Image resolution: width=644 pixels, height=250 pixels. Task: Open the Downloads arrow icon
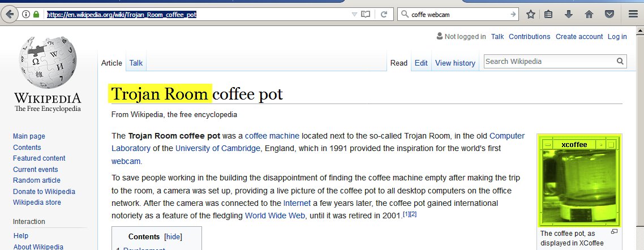569,15
